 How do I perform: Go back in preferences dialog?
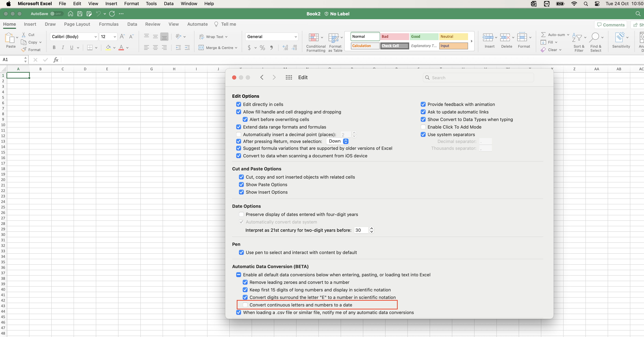tap(262, 77)
